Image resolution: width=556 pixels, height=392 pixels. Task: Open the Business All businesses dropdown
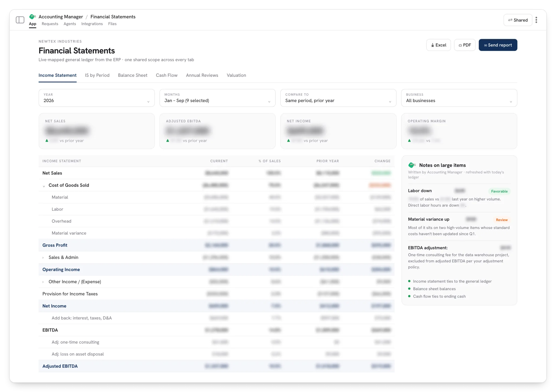459,98
